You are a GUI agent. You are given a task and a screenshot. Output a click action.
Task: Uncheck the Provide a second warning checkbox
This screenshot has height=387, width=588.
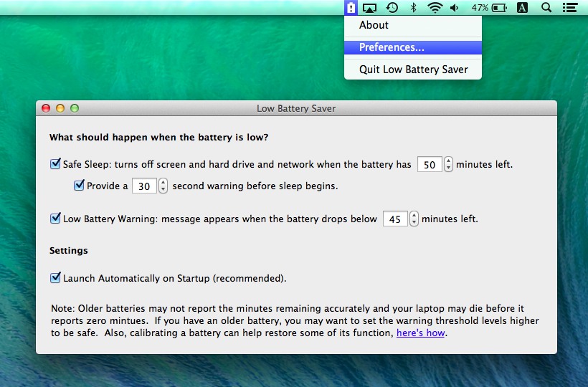coord(79,186)
